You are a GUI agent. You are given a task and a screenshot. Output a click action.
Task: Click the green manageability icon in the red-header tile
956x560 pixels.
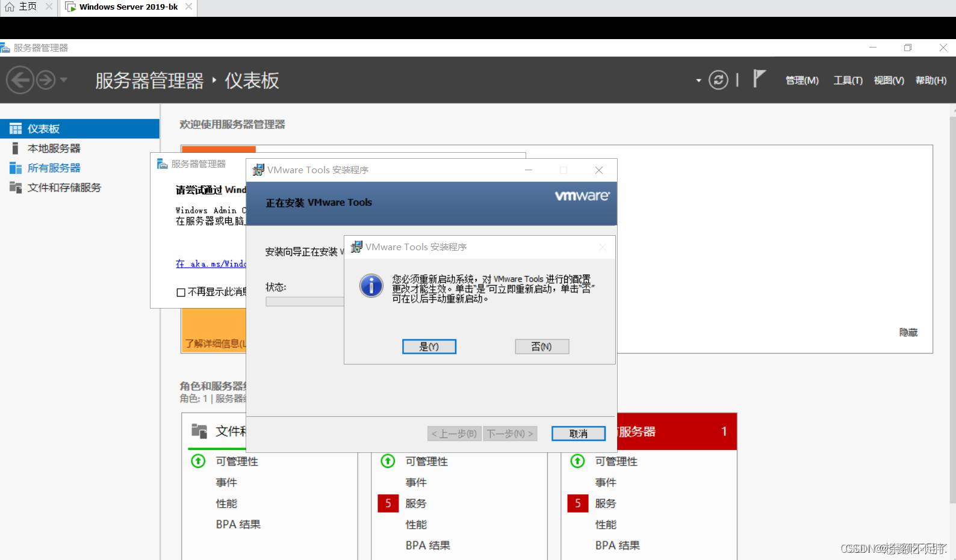pos(577,461)
